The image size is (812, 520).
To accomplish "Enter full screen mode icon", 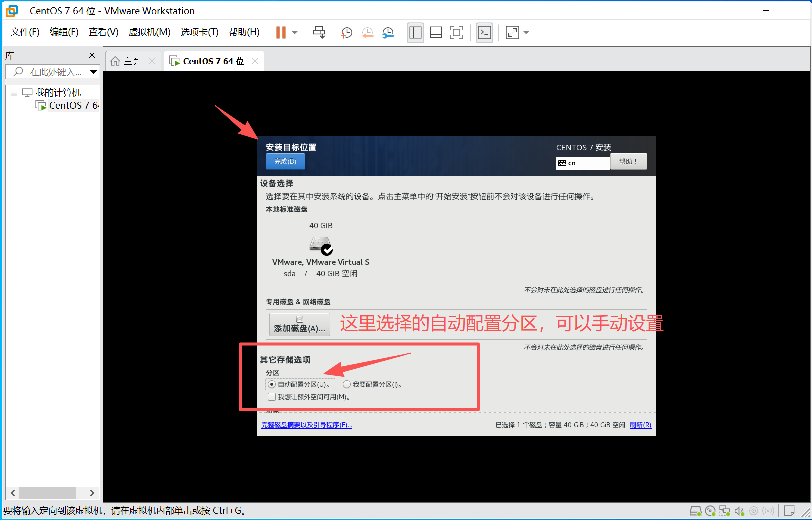I will (456, 33).
